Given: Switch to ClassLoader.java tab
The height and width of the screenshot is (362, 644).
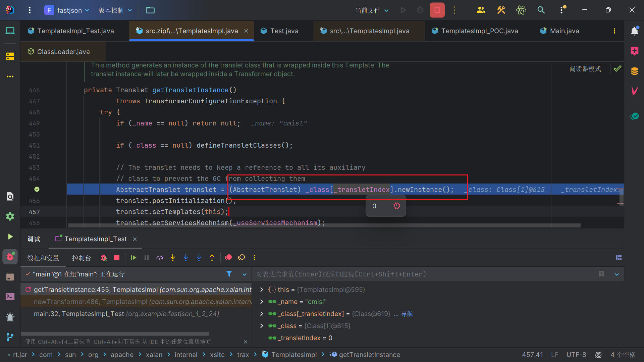Looking at the screenshot, I should [x=63, y=52].
